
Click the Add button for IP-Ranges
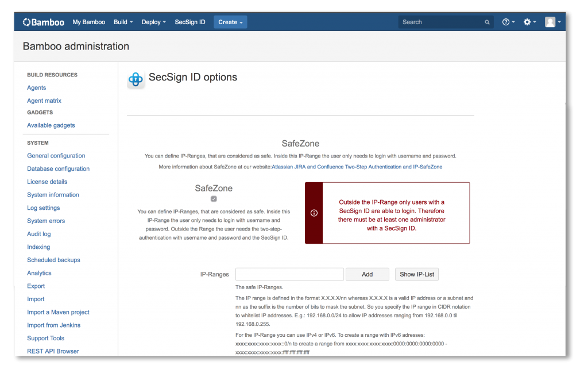(367, 274)
